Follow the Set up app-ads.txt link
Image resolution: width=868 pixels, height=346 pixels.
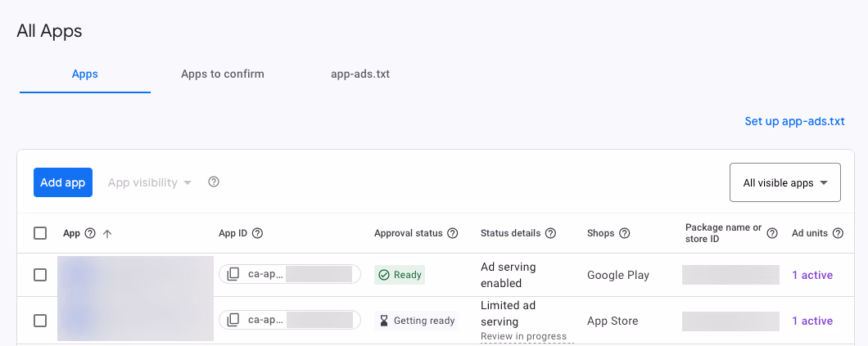(x=794, y=122)
